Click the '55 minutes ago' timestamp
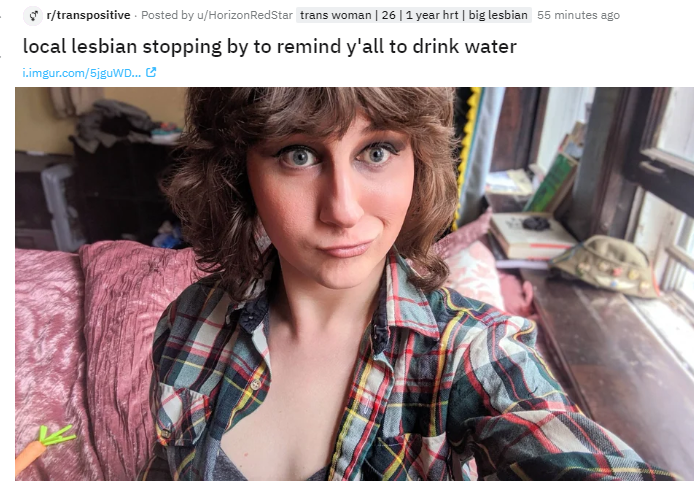The image size is (694, 487). (578, 15)
